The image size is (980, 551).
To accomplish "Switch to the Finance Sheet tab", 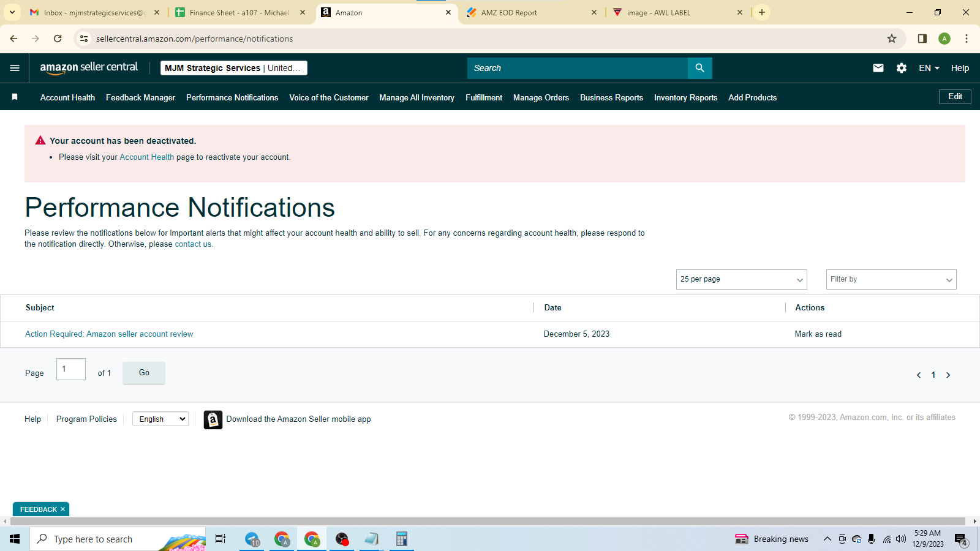I will point(240,12).
